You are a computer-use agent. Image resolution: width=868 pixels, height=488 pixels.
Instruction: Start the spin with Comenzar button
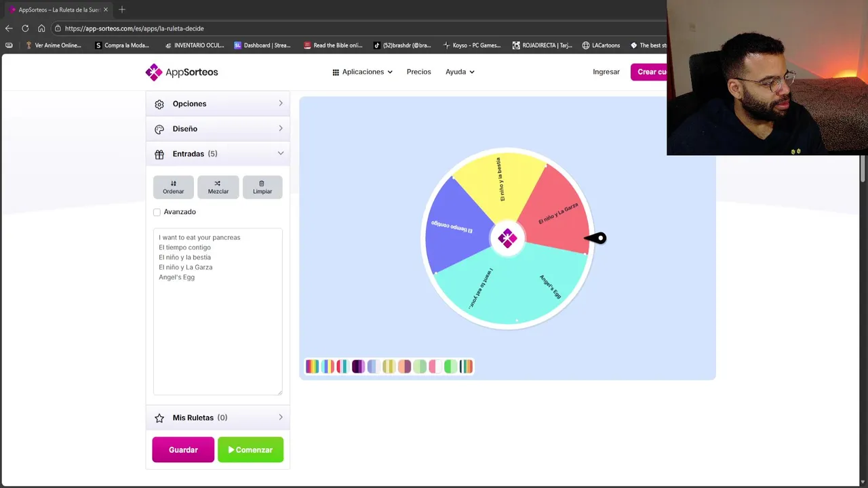click(250, 450)
